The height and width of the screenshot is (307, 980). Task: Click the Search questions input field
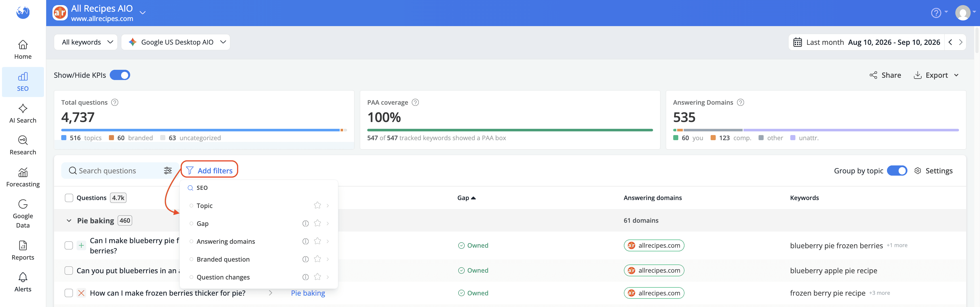click(x=120, y=171)
